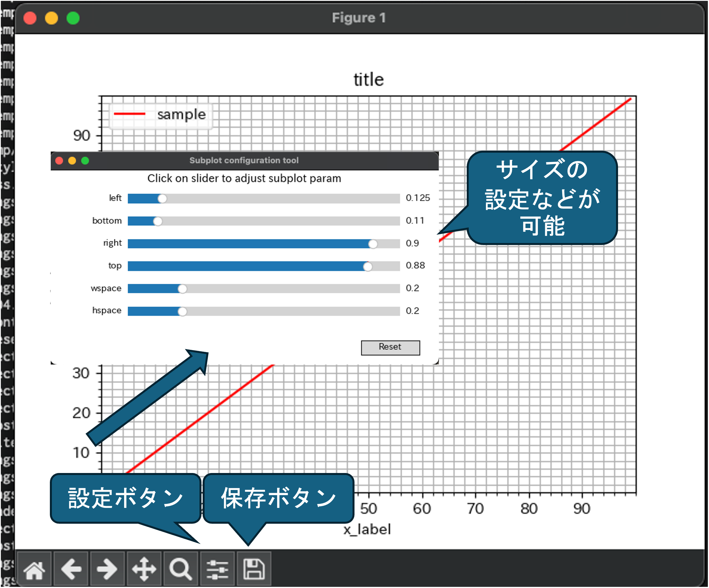The width and height of the screenshot is (709, 588).
Task: Select the zoom-to-rectangle magnifier tool
Action: point(181,569)
